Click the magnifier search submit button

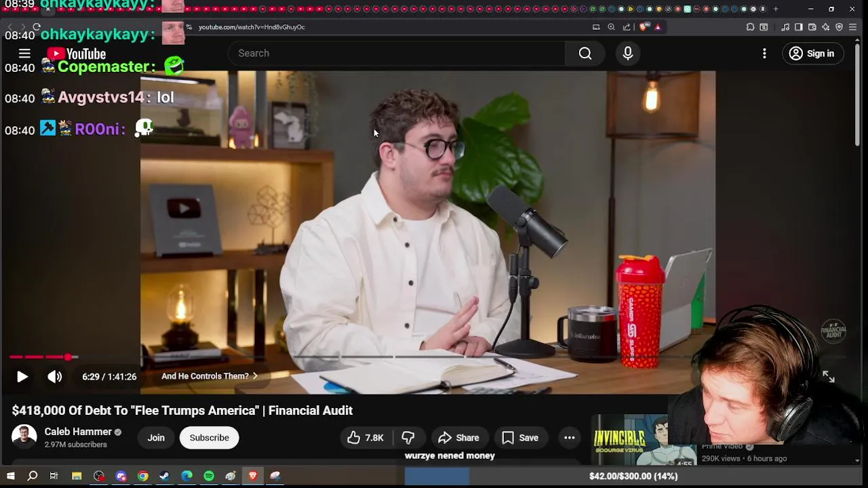585,54
